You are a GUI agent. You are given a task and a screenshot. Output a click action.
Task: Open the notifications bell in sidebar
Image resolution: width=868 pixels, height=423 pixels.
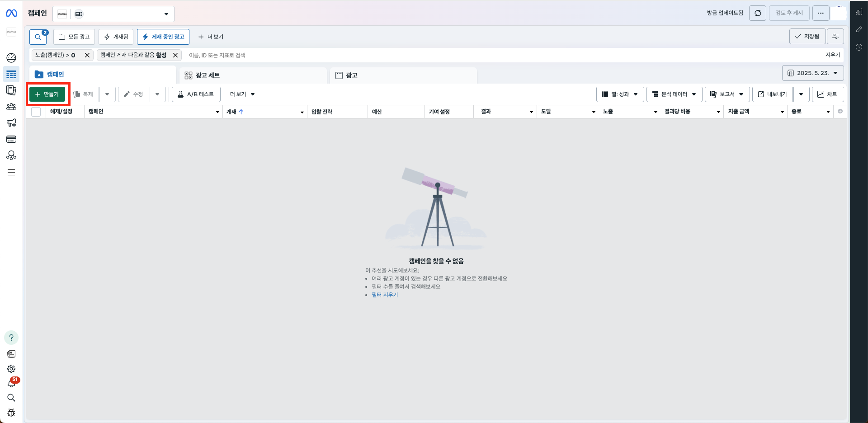11,383
